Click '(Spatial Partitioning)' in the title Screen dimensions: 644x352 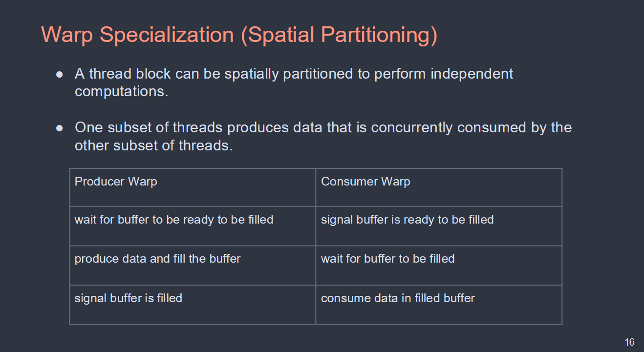point(339,35)
